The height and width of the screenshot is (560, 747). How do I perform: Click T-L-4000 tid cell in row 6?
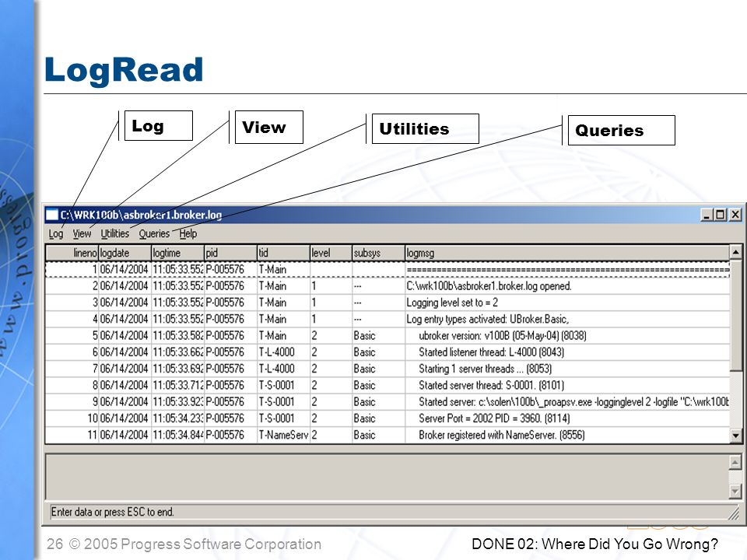pyautogui.click(x=283, y=352)
